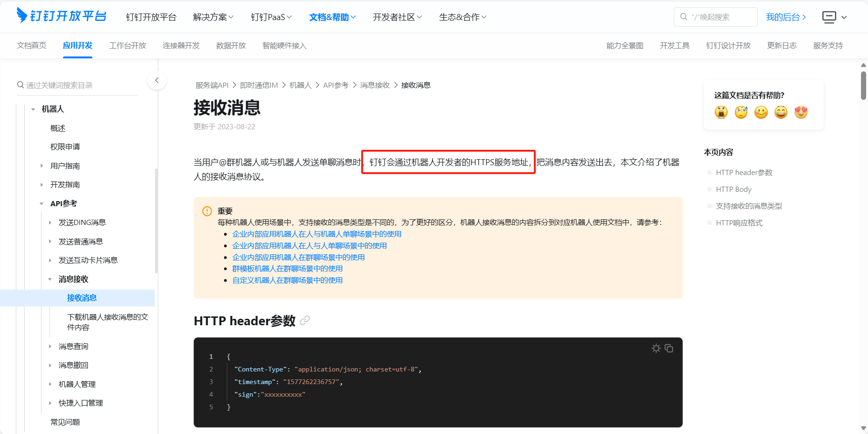Rate document with the grinning face emoji
868x434 pixels.
point(781,112)
